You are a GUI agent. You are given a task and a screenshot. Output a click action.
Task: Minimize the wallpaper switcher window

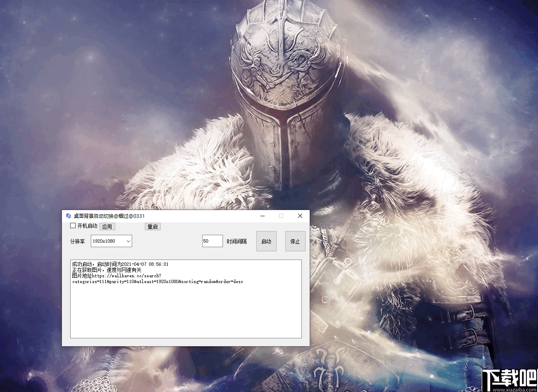(263, 216)
